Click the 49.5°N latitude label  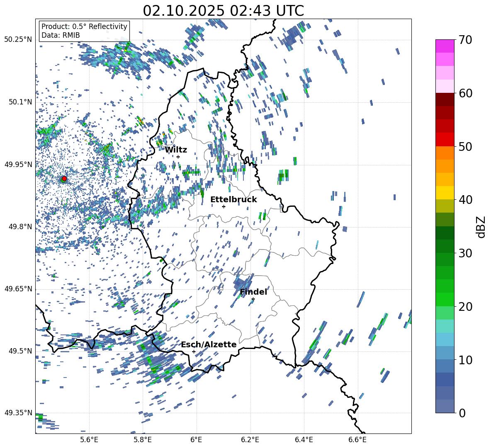pyautogui.click(x=20, y=351)
